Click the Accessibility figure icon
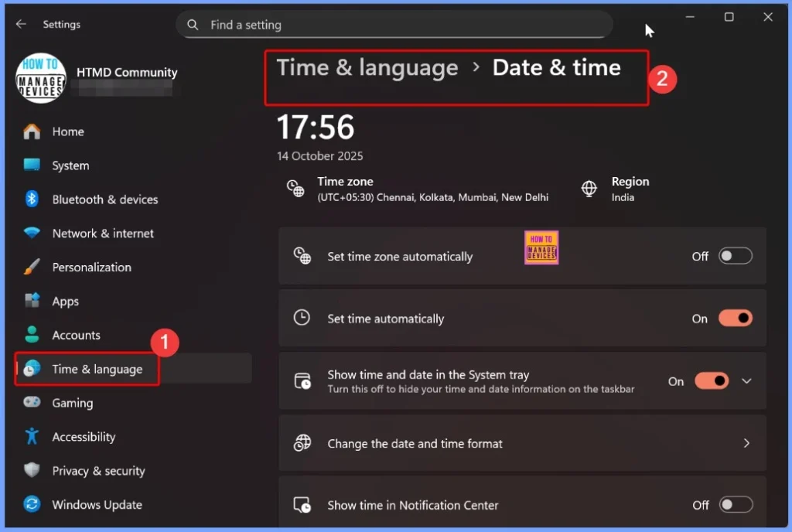 click(x=32, y=437)
